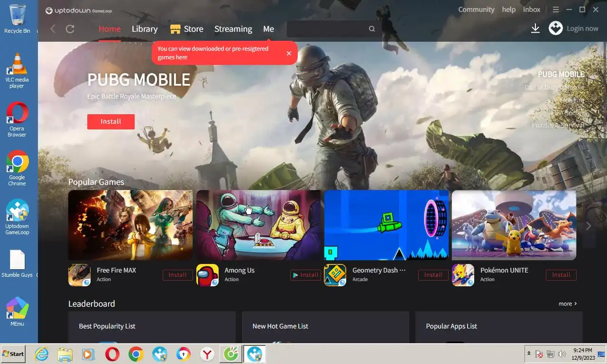Click Windows Start button
Image resolution: width=607 pixels, height=364 pixels.
coord(13,354)
